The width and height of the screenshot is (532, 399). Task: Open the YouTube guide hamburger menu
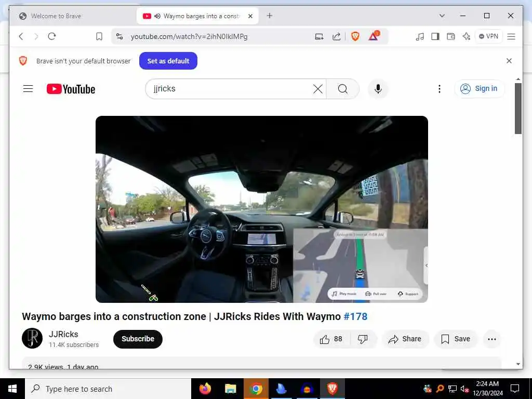[28, 89]
